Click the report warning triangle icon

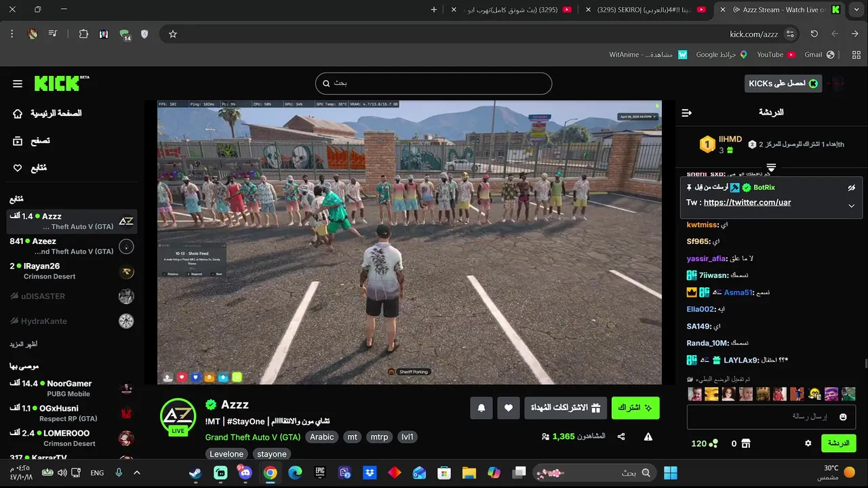point(648,437)
